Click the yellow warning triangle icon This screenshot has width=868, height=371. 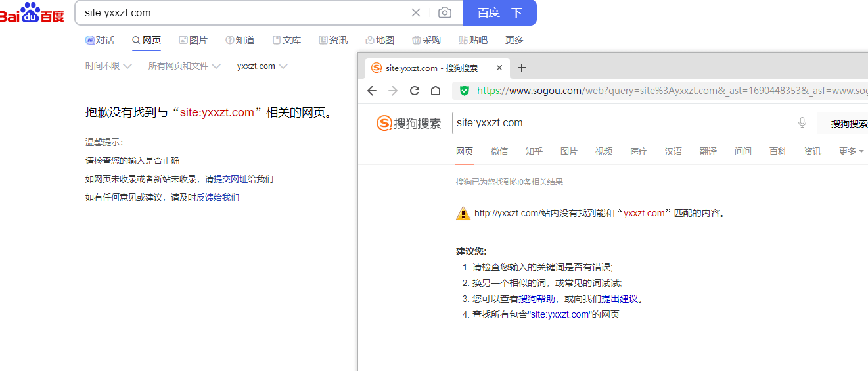tap(463, 213)
